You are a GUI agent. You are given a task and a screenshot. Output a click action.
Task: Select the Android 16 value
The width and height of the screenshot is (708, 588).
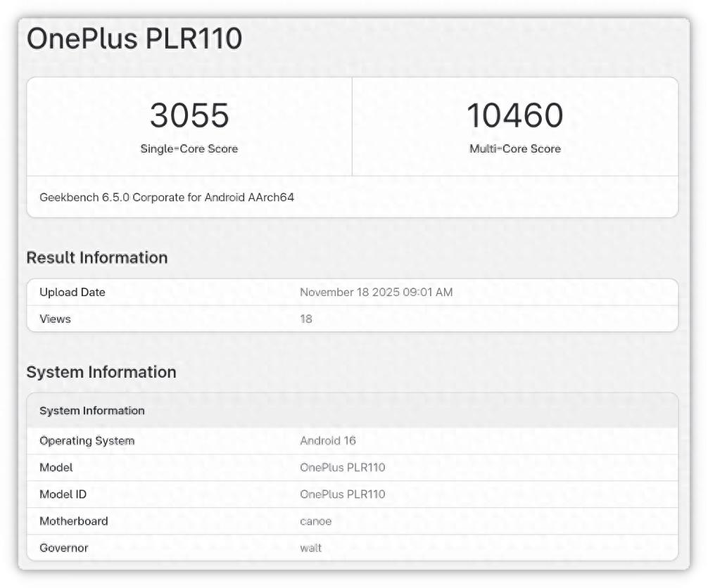[x=328, y=440]
